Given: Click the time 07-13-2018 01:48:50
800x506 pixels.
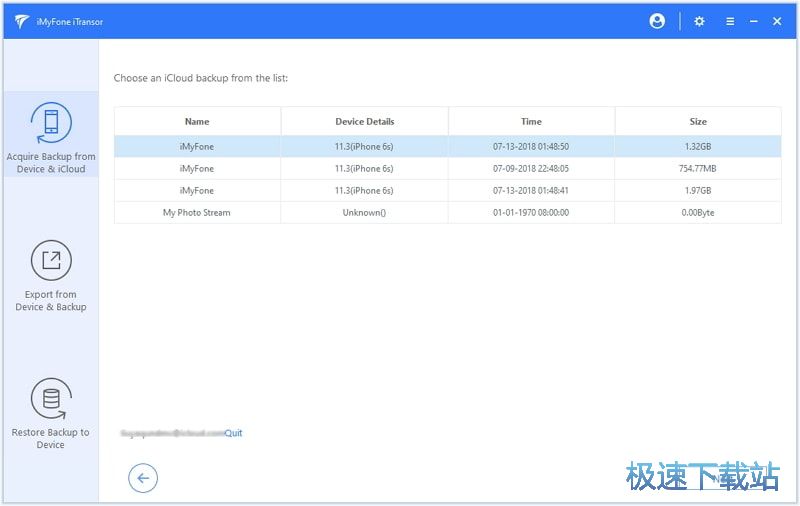Looking at the screenshot, I should tap(531, 146).
